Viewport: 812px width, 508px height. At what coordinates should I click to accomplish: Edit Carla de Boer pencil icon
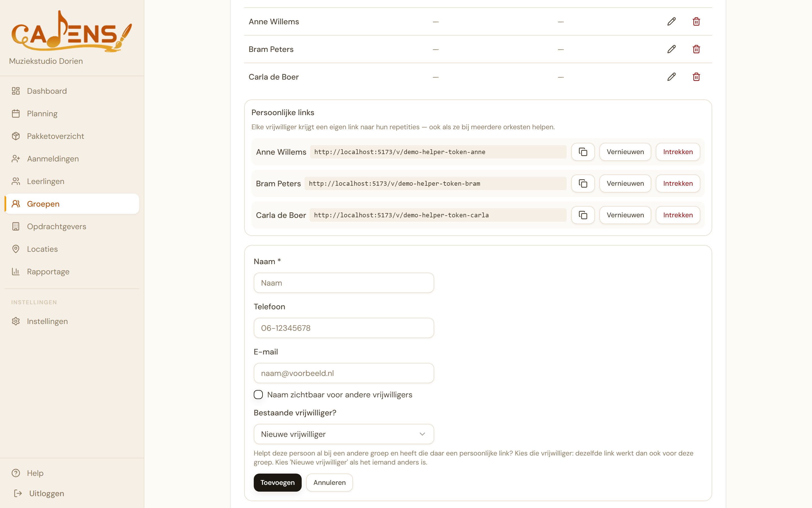tap(671, 77)
